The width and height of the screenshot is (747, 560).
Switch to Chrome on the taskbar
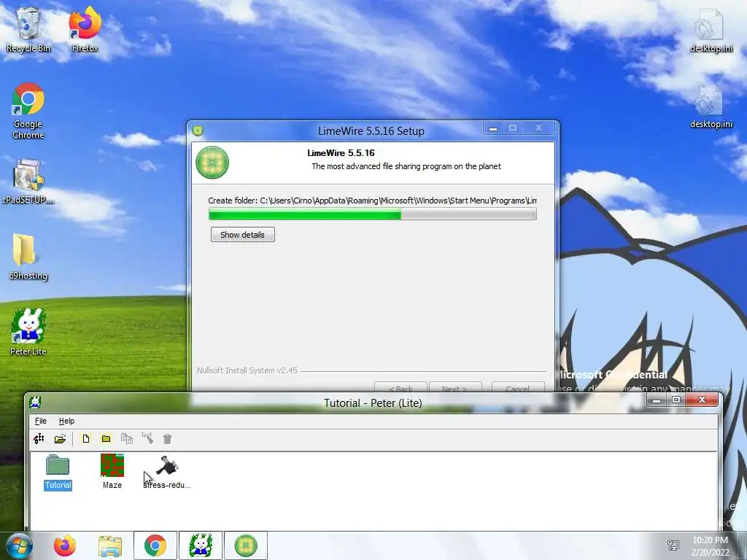pos(155,545)
